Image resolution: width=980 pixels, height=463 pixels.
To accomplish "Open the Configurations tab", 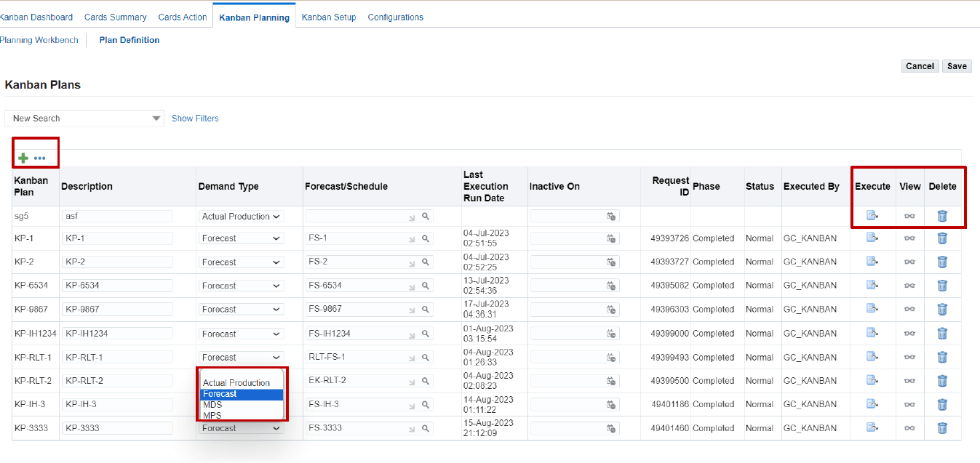I will pos(395,17).
